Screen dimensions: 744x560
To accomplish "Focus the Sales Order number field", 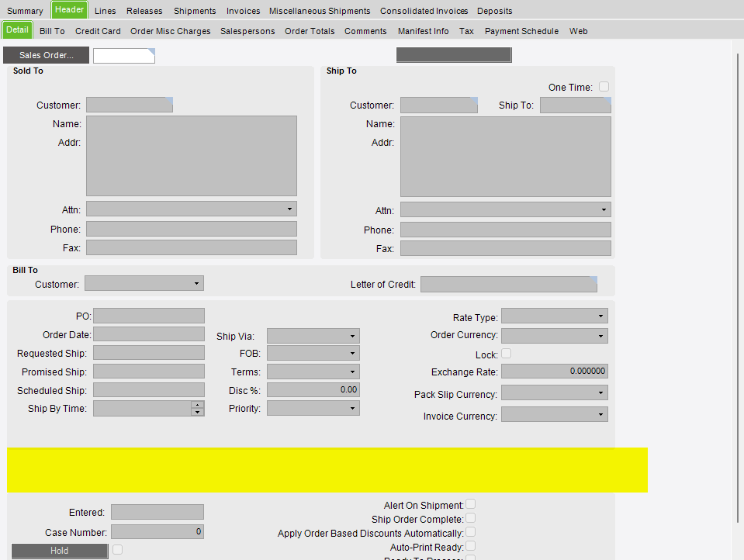I will [x=124, y=56].
